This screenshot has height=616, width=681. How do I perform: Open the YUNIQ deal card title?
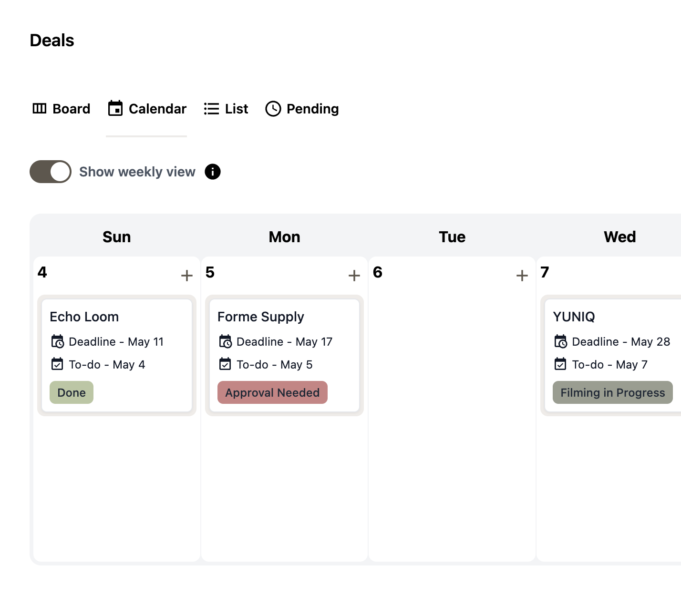pos(574,317)
